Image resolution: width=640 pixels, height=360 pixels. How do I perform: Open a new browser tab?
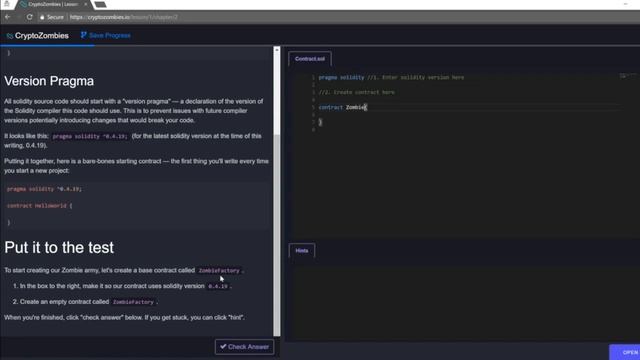pos(100,4)
